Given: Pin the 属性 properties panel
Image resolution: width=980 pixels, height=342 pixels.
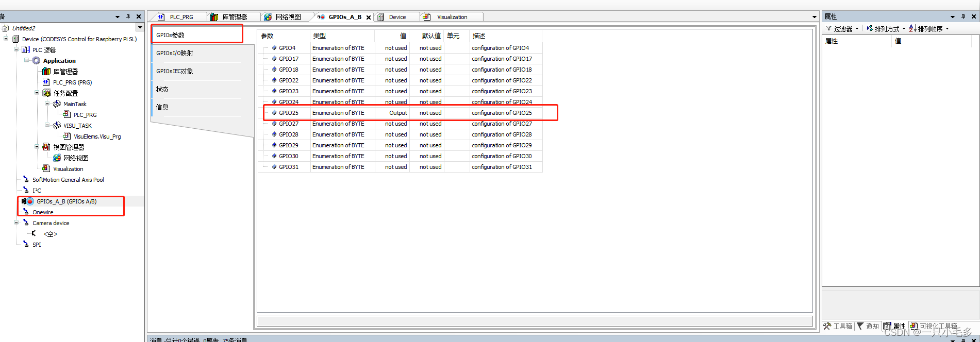Looking at the screenshot, I should [x=963, y=16].
